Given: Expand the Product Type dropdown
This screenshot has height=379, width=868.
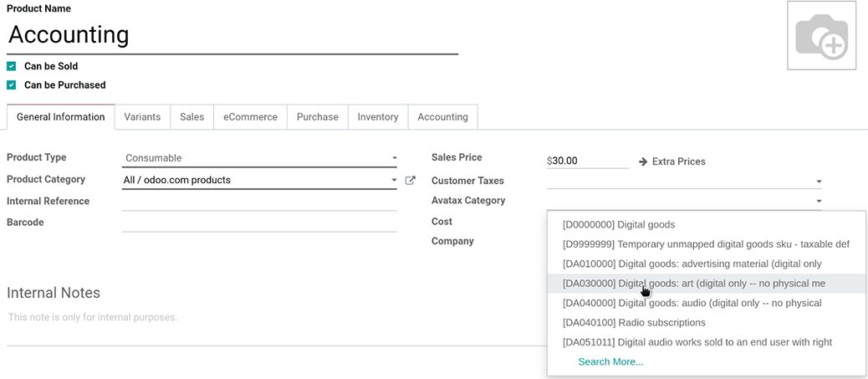Looking at the screenshot, I should (x=394, y=158).
